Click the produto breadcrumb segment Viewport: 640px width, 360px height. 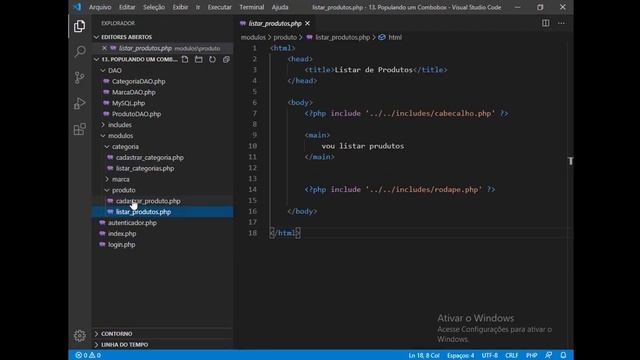[x=285, y=38]
